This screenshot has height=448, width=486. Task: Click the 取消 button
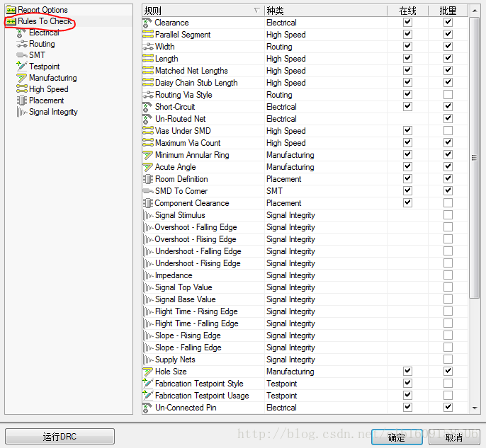pos(454,437)
